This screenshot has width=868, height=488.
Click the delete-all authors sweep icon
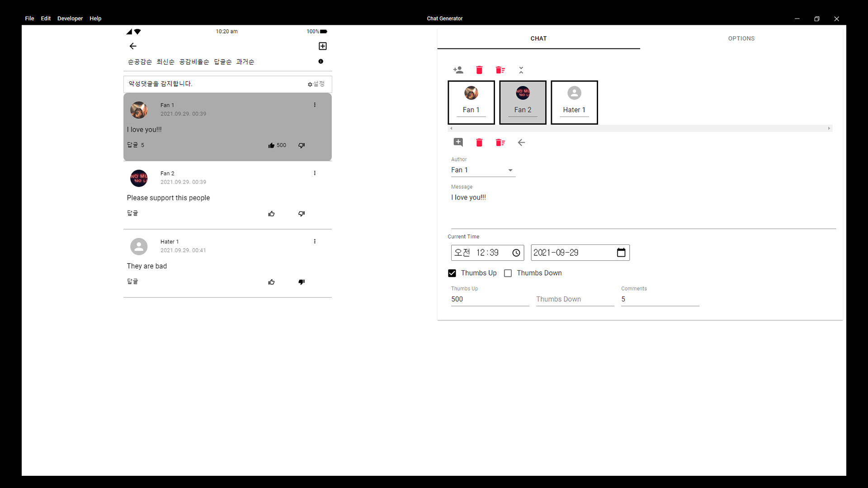[x=500, y=70]
